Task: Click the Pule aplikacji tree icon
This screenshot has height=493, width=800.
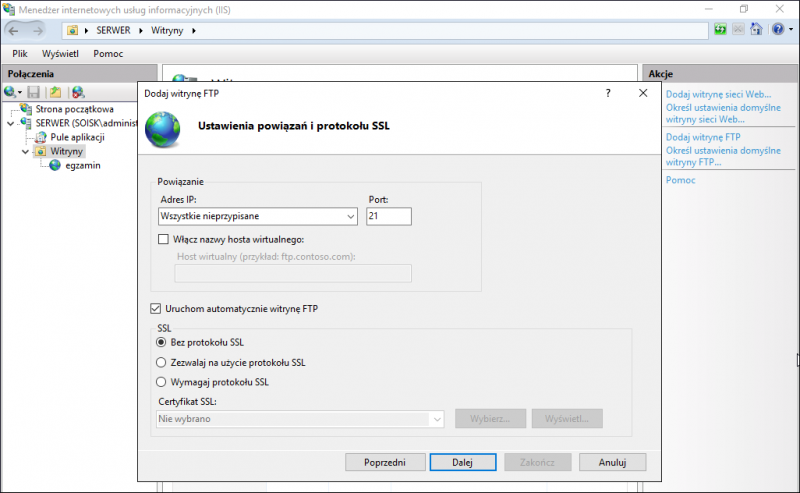Action: coord(40,137)
